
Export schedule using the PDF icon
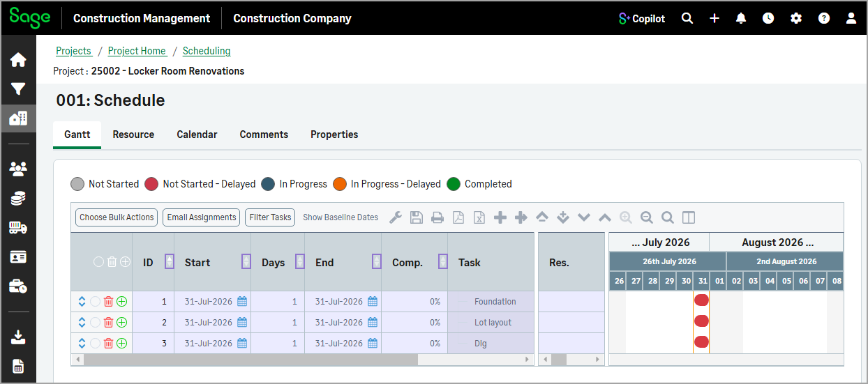(x=458, y=217)
